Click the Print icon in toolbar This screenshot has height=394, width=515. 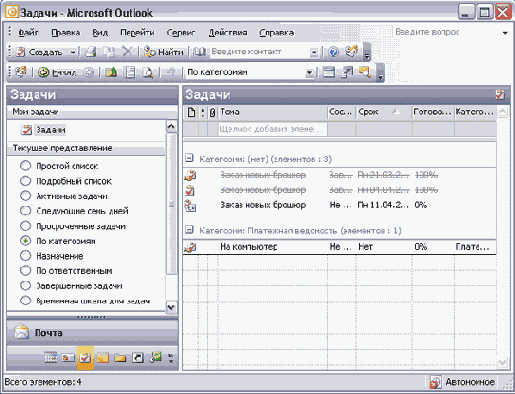(90, 52)
